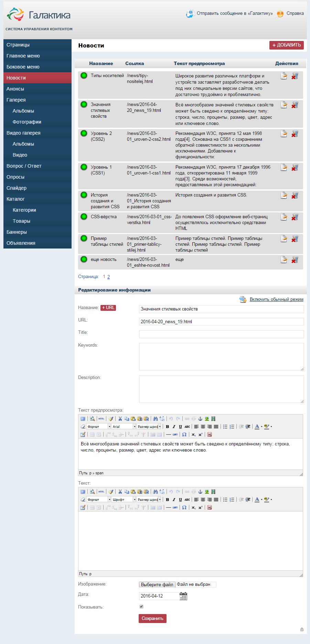310x644 pixels.
Task: Open font size dropdown in main 'Текст' editor
Action: (149, 499)
